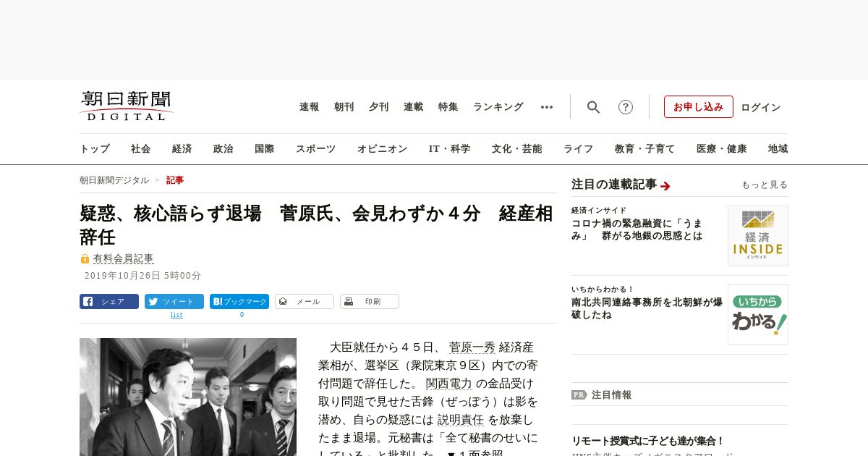Tweet the article with ツイート button
868x456 pixels.
pyautogui.click(x=174, y=301)
